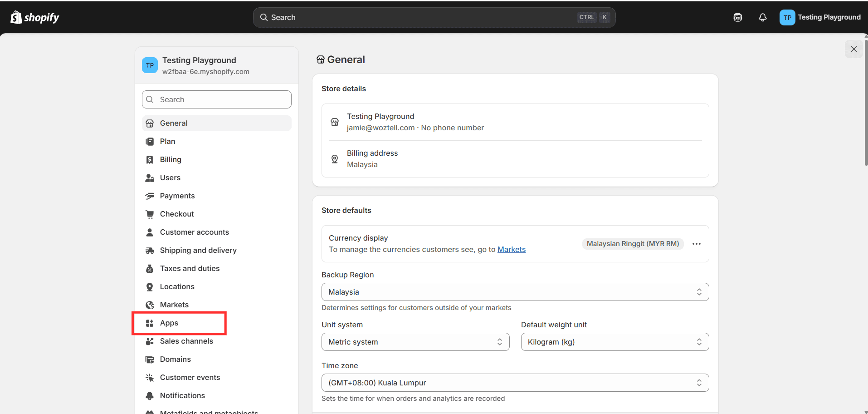The width and height of the screenshot is (868, 414).
Task: Click the Billing receipt icon in sidebar
Action: [x=150, y=160]
